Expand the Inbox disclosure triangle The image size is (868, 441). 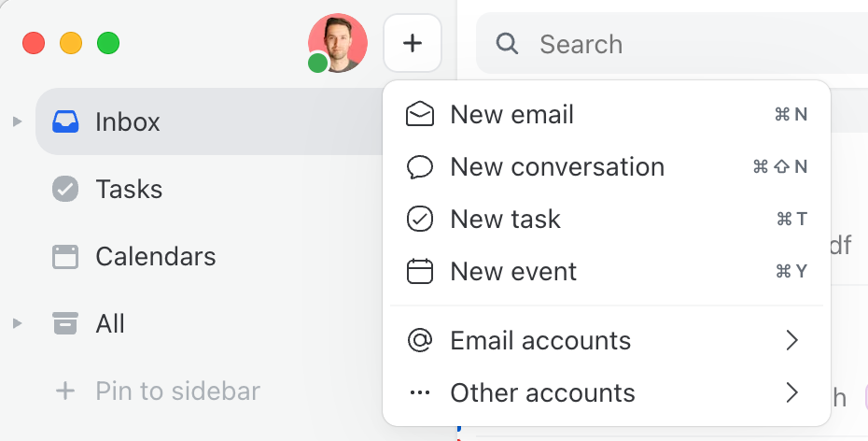pos(17,121)
